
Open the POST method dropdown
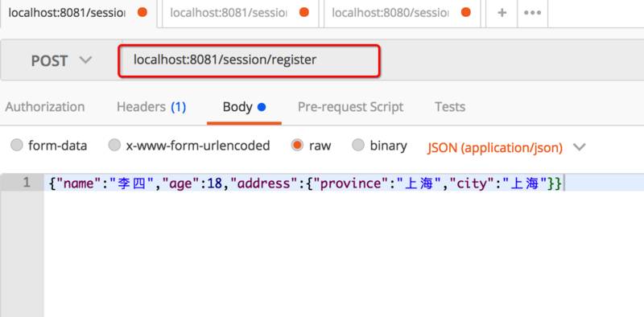click(61, 61)
